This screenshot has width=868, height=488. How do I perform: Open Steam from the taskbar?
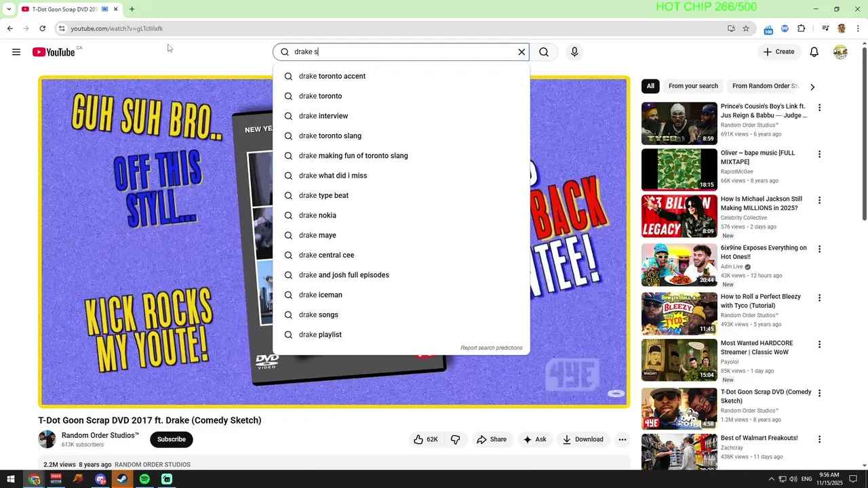122,479
